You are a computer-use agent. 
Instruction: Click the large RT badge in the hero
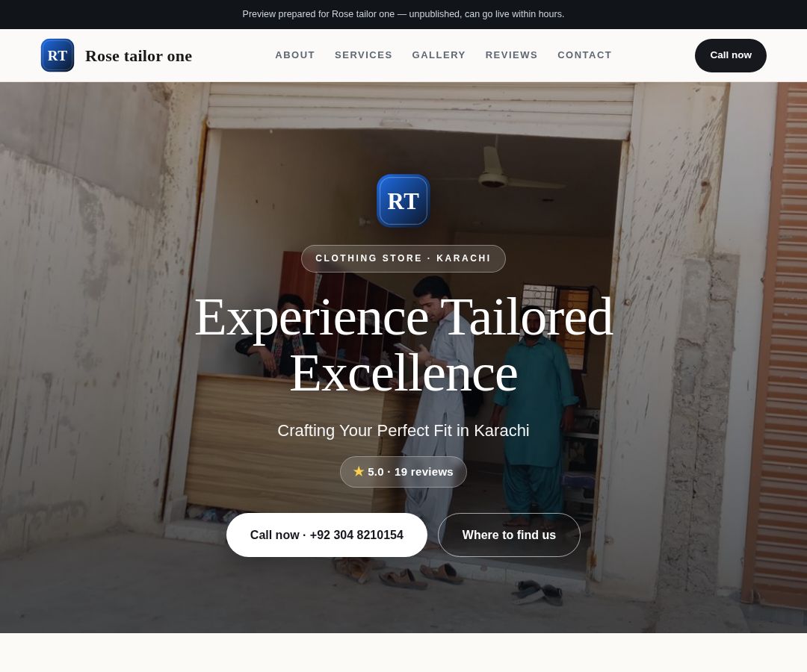point(403,201)
